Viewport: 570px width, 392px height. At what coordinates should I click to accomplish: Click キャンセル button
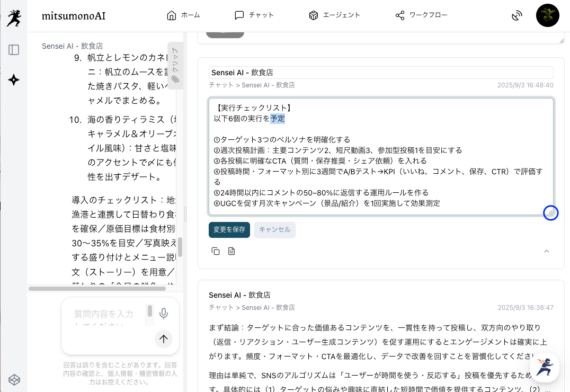coord(275,230)
